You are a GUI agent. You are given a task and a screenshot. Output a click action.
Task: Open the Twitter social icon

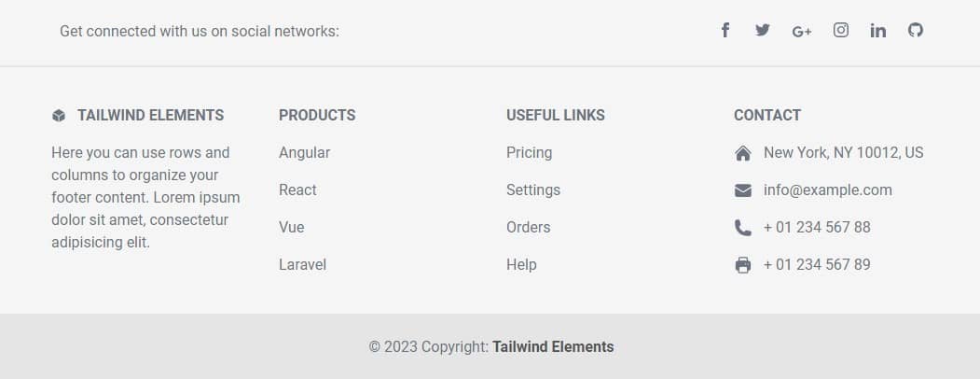click(763, 30)
